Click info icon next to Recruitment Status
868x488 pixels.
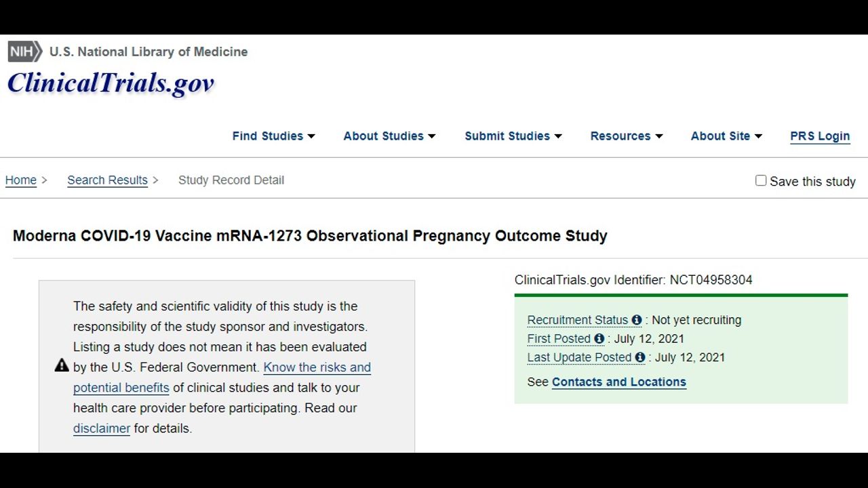(636, 320)
